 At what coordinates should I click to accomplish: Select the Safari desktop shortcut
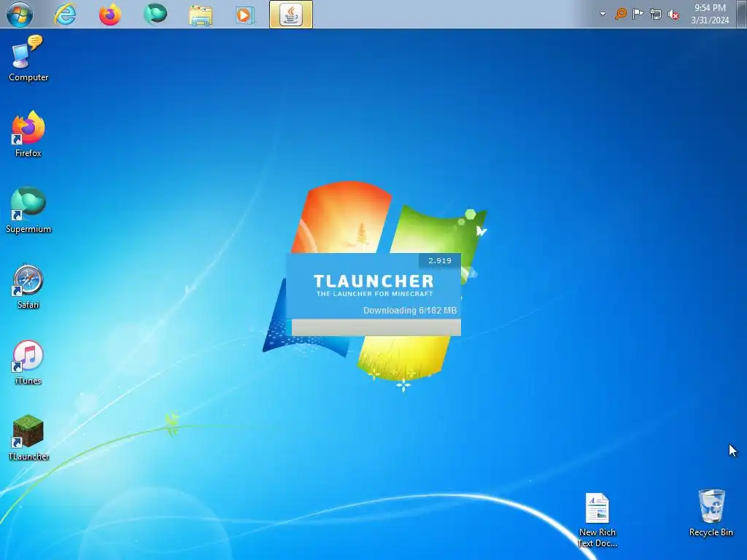[x=28, y=286]
